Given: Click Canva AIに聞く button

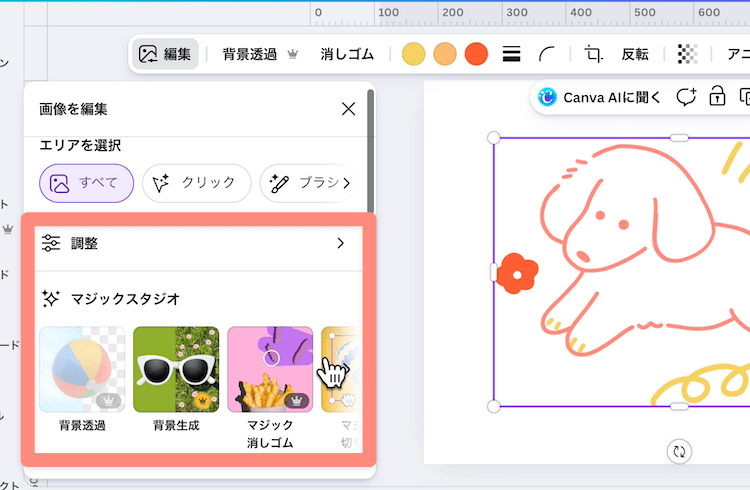Looking at the screenshot, I should point(599,97).
